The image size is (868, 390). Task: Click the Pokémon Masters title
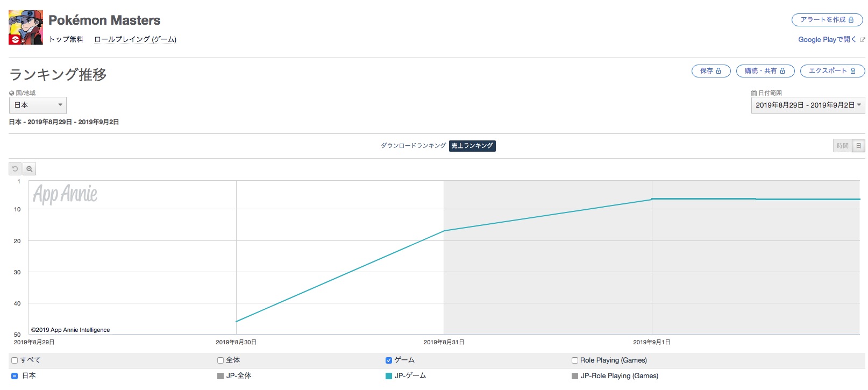point(104,20)
